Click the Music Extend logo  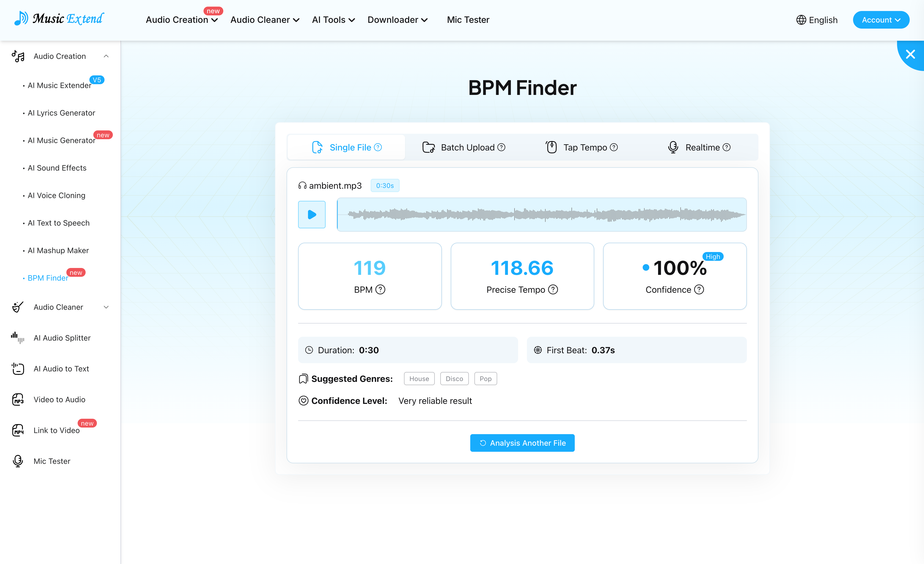tap(59, 19)
